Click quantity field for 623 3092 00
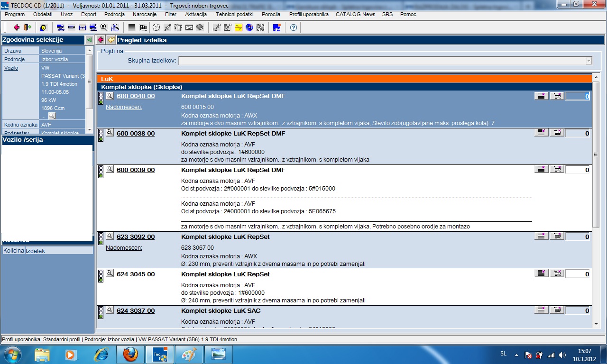This screenshot has width=607, height=364. [578, 237]
